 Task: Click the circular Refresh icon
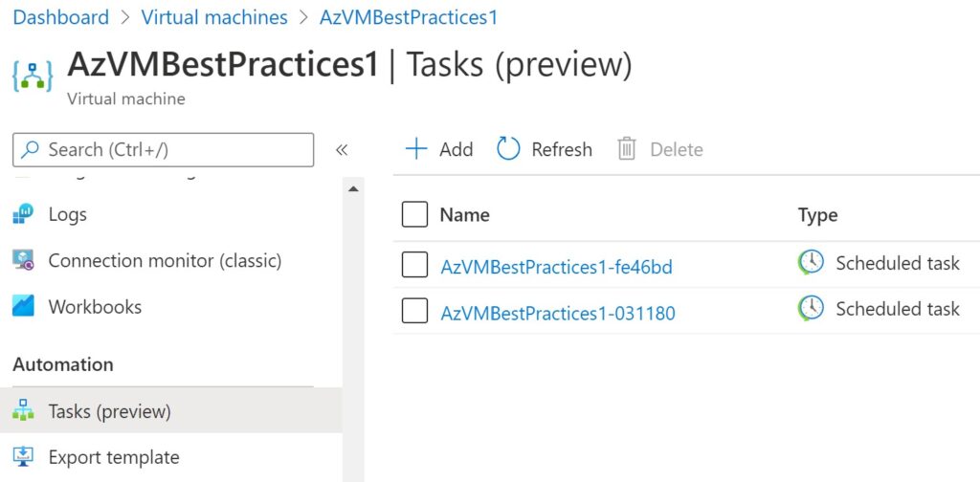click(508, 149)
